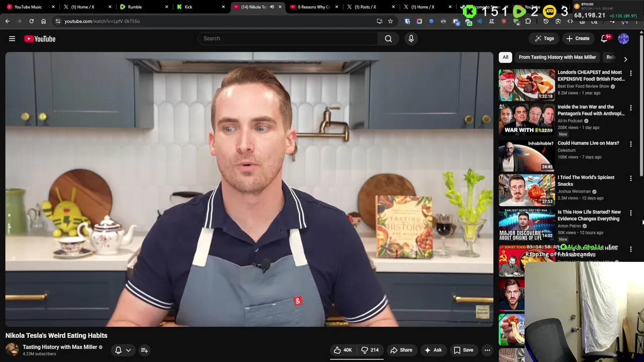
Task: Open browser home page
Action: point(43,21)
